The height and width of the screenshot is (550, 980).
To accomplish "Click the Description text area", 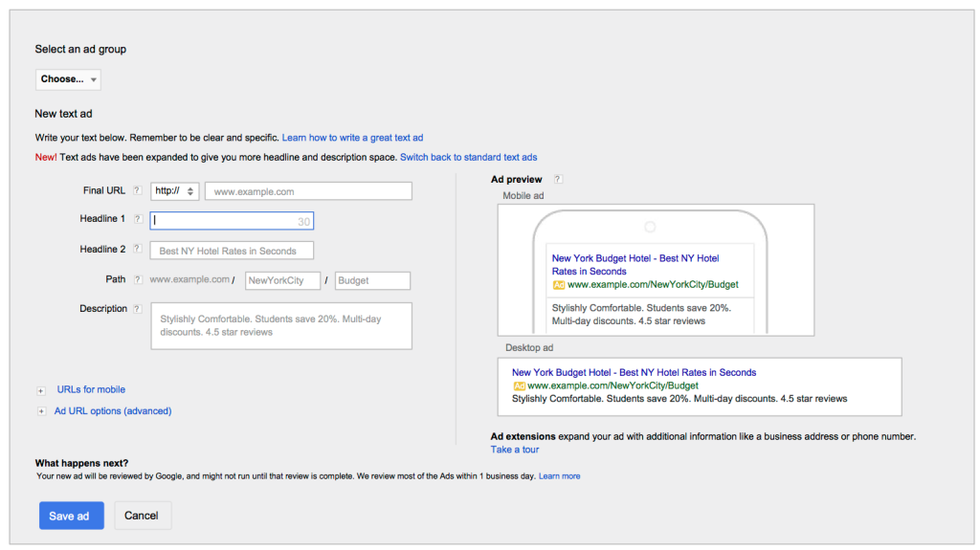I will click(x=281, y=326).
